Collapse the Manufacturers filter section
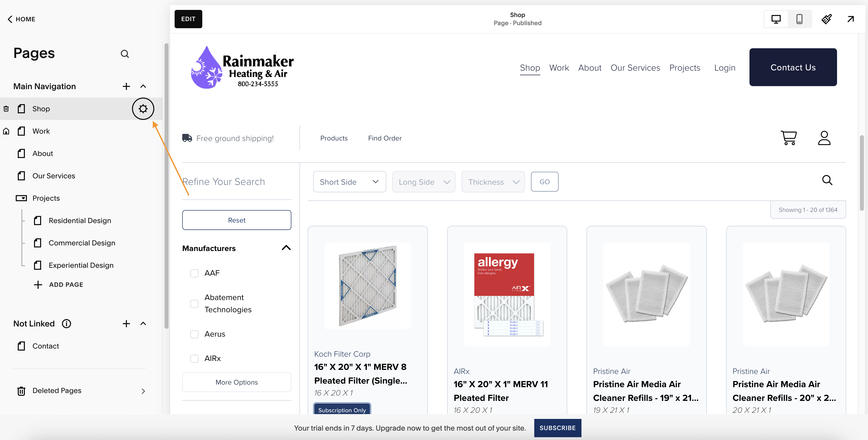 [x=286, y=248]
